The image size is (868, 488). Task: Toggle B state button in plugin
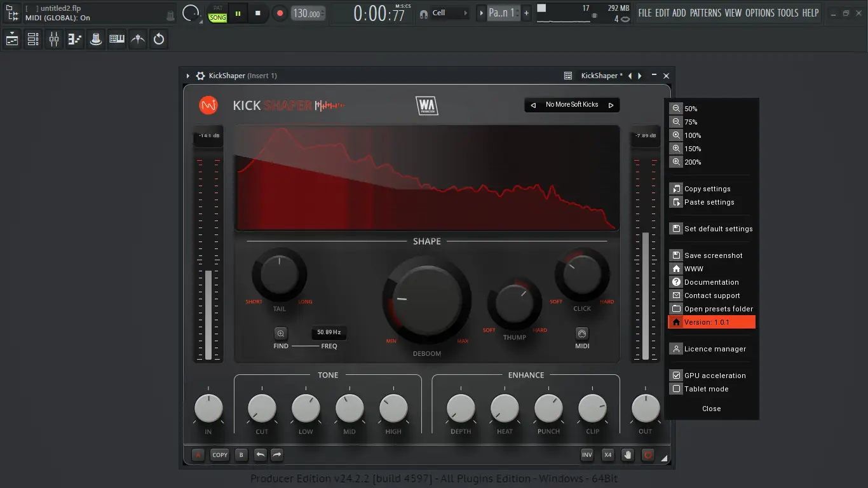click(x=241, y=455)
